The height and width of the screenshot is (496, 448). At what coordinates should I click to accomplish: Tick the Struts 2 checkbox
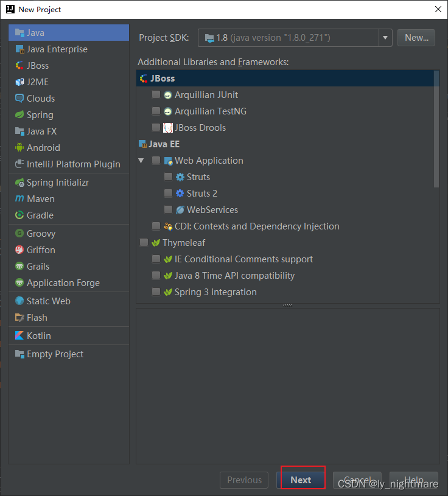tap(169, 194)
